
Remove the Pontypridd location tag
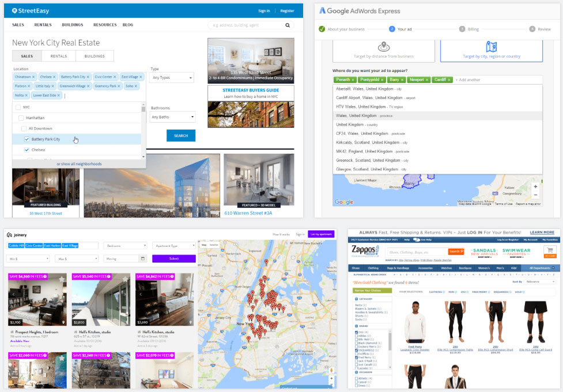[382, 79]
